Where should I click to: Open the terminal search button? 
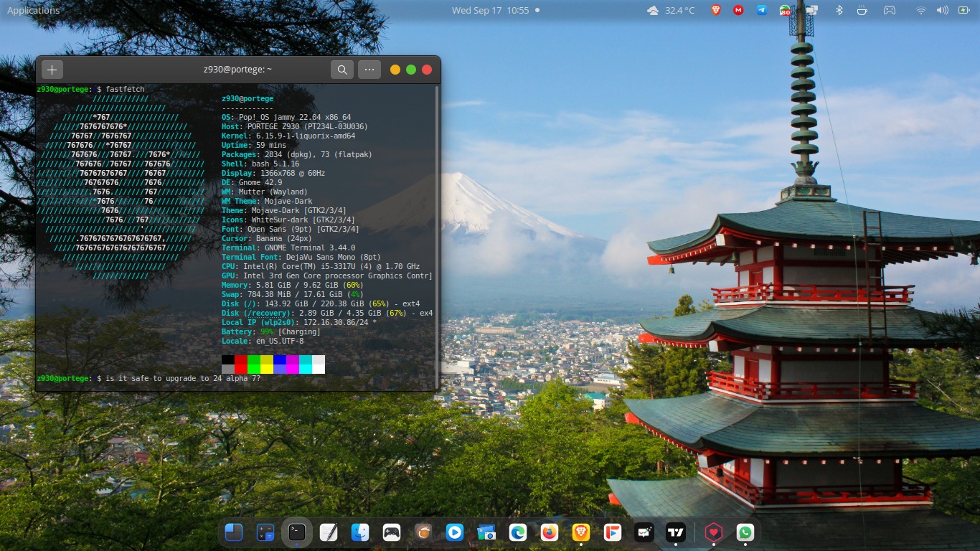342,70
